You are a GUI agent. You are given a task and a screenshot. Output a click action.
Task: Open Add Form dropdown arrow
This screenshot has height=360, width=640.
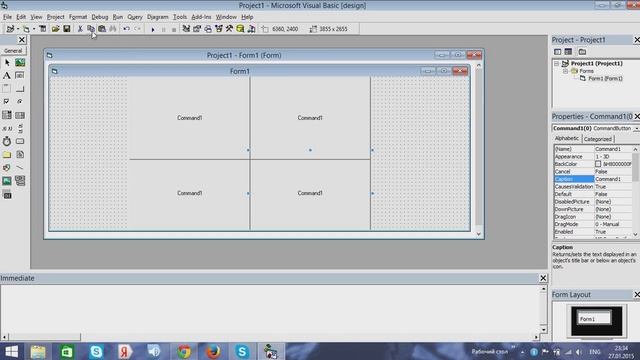point(34,29)
